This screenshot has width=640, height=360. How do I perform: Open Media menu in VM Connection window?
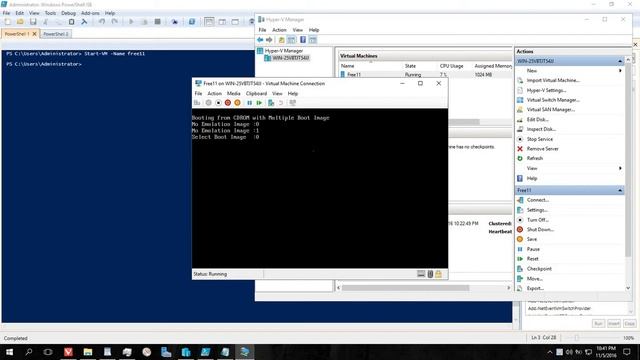[233, 93]
